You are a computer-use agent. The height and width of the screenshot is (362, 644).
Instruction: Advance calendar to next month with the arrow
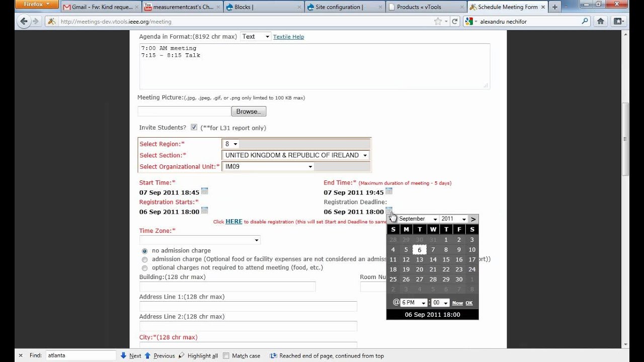473,219
